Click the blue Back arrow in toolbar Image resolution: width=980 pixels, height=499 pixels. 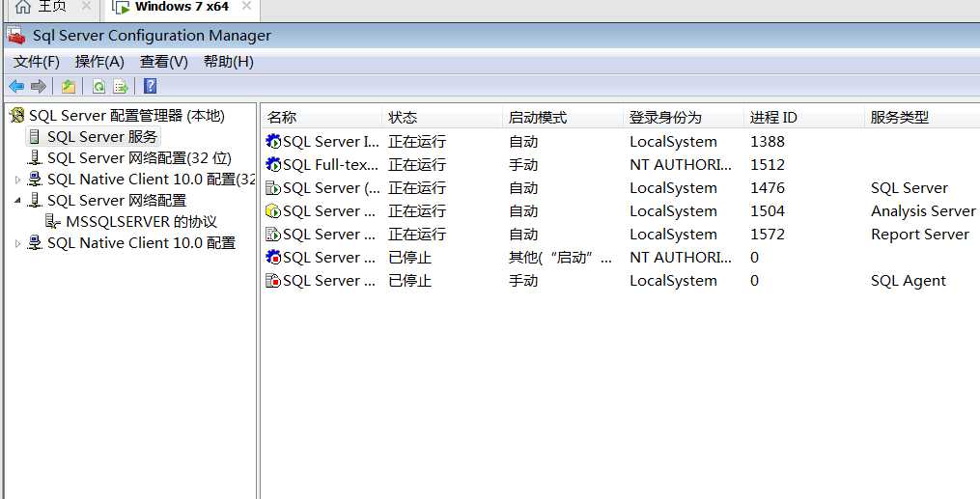click(x=16, y=86)
